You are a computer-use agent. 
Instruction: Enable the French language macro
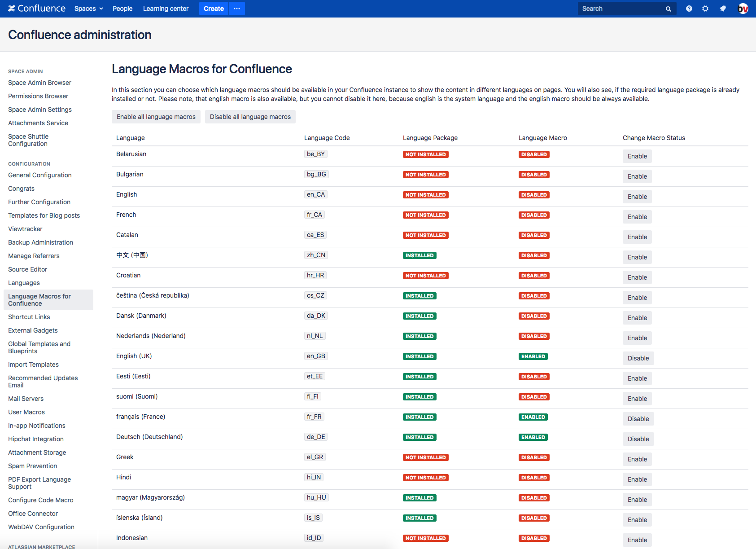(x=637, y=216)
